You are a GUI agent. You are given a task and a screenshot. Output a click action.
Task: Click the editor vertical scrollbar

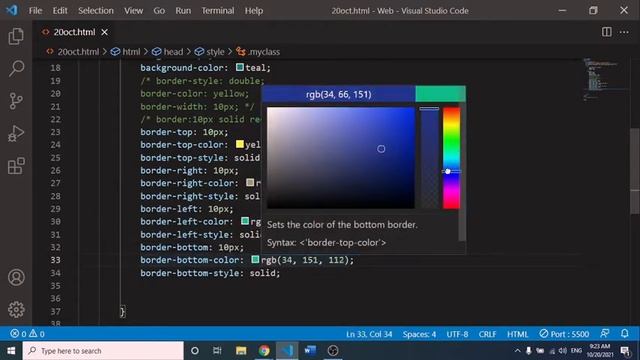635,171
